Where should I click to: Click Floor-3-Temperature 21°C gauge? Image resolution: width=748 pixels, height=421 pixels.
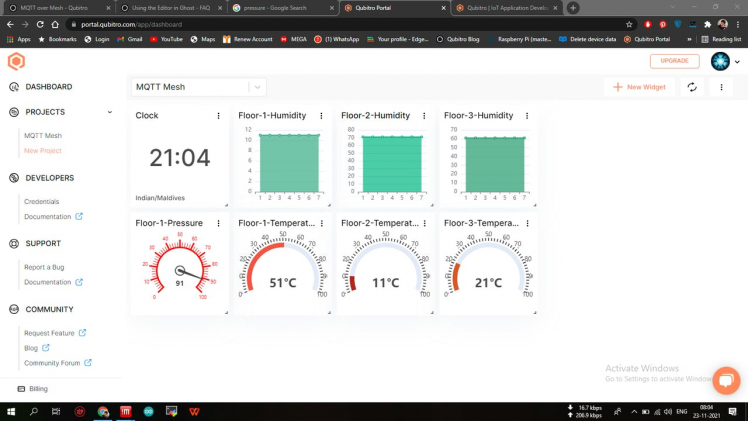coord(488,267)
